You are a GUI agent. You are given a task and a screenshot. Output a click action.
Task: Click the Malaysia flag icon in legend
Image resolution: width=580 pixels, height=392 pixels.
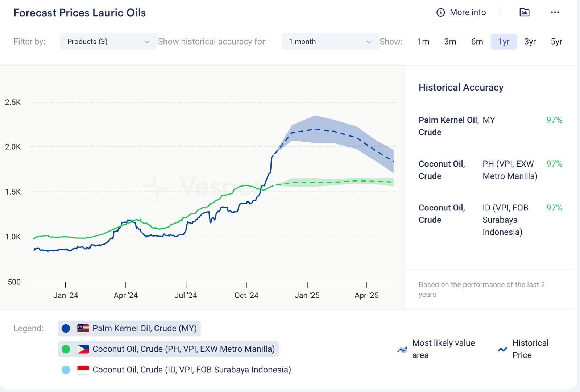point(83,328)
